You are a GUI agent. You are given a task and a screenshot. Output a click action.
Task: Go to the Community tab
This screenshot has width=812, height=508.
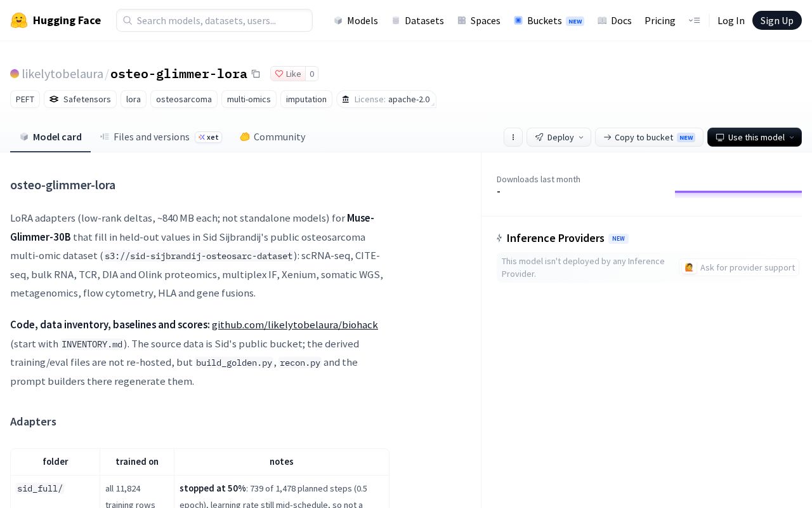click(x=273, y=137)
